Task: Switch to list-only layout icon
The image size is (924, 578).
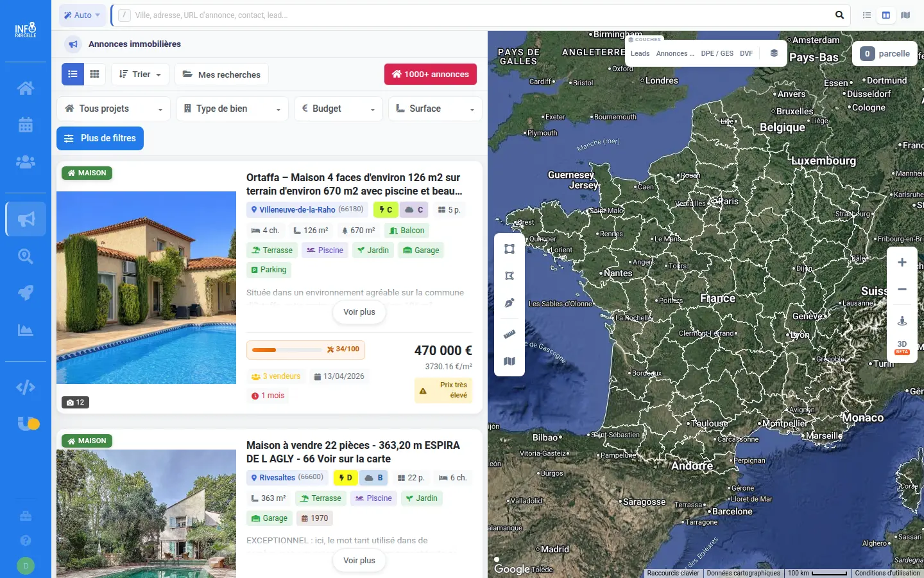Action: [x=867, y=15]
